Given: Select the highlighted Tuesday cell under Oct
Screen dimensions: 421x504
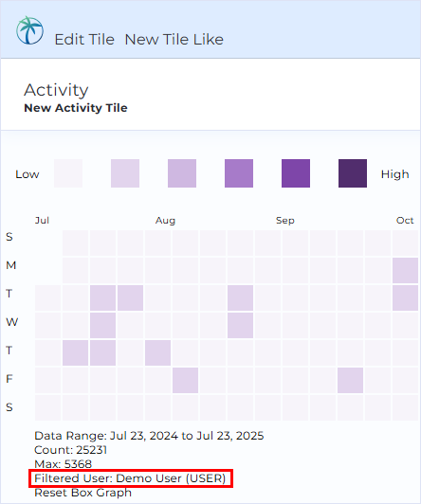Looking at the screenshot, I should (x=405, y=297).
